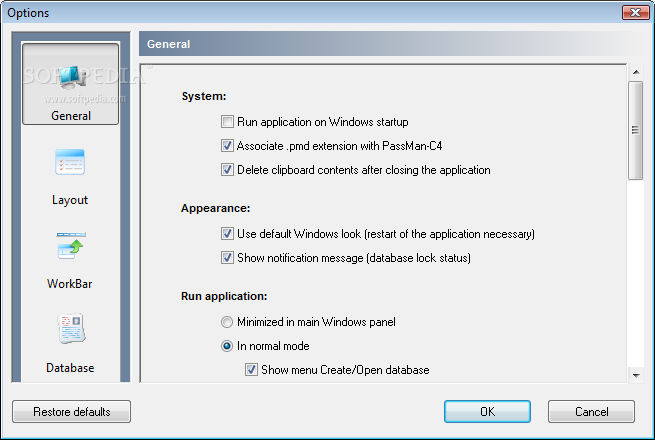The width and height of the screenshot is (655, 440).
Task: Close the Options dialog window
Action: (635, 13)
